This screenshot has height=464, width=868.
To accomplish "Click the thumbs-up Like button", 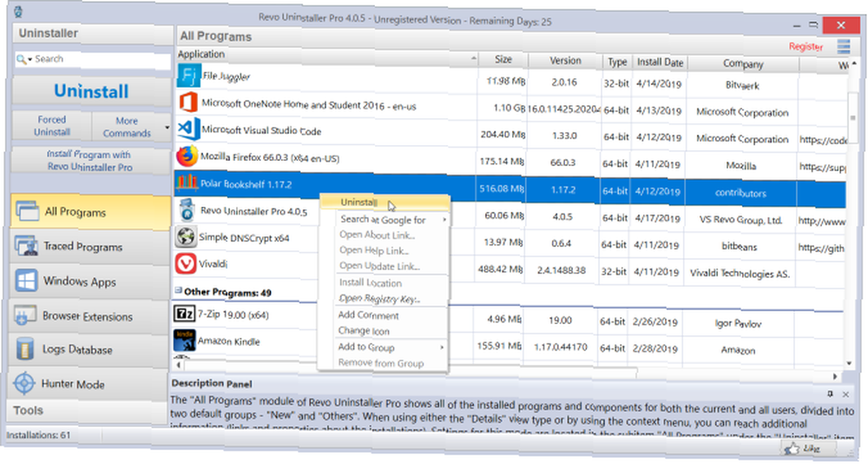I will [x=809, y=447].
